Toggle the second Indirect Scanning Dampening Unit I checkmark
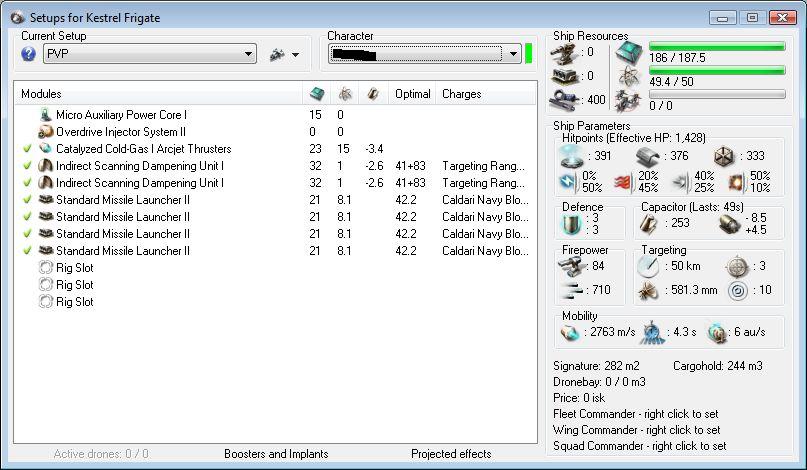 [x=27, y=183]
